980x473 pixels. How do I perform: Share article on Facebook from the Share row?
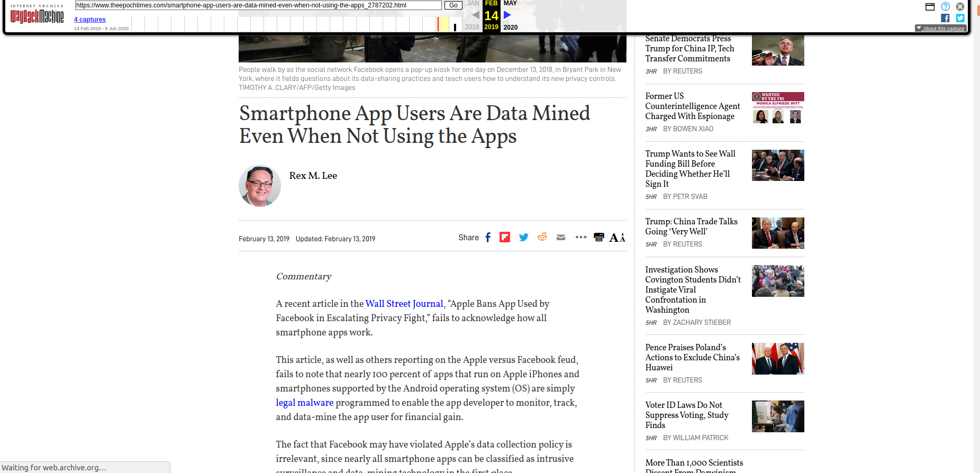488,238
